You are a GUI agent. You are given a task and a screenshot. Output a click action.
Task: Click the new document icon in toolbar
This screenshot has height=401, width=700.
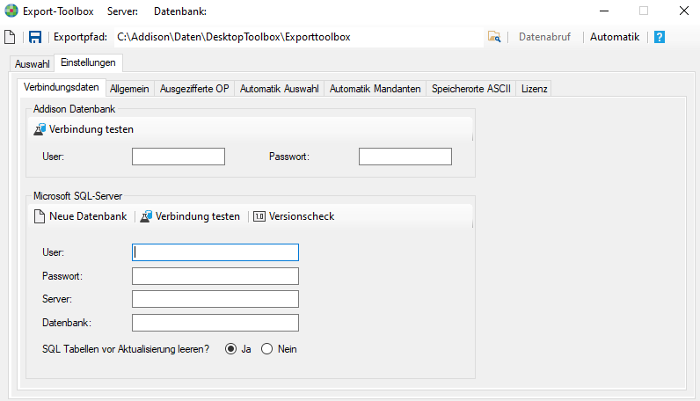coord(10,37)
